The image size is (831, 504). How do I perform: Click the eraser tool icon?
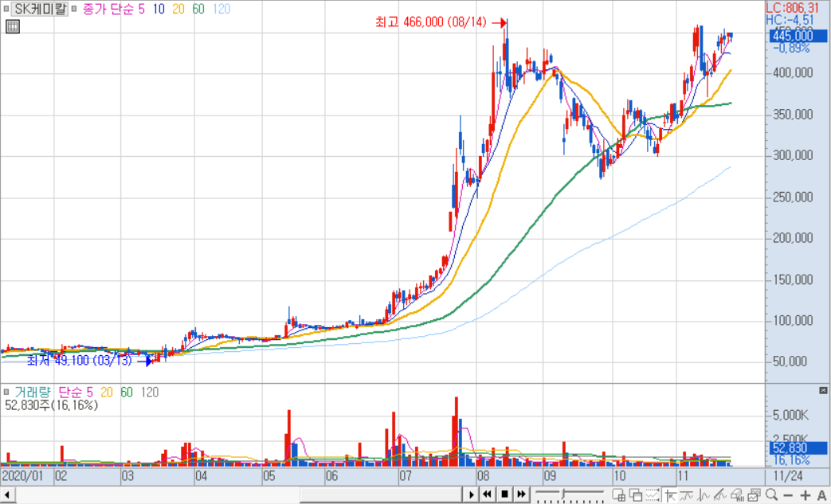[x=737, y=495]
